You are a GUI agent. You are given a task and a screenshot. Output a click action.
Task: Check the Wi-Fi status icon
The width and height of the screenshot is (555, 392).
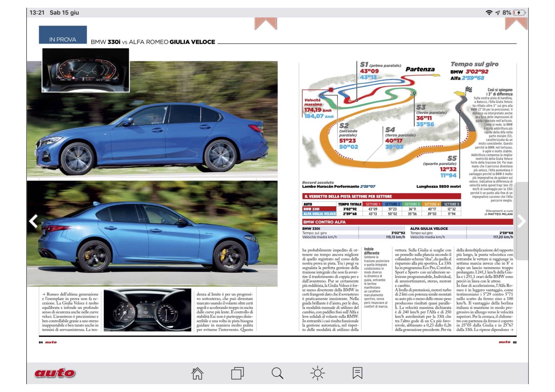(x=489, y=13)
